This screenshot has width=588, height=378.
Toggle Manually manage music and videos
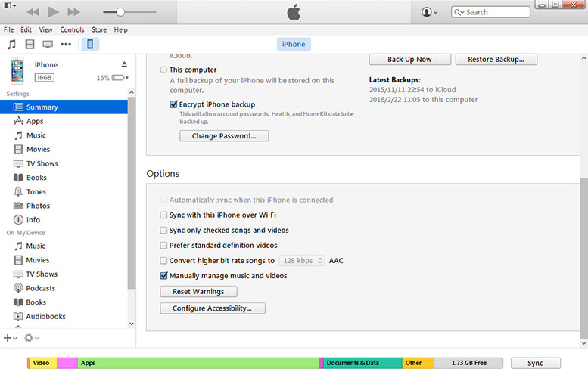pos(163,276)
